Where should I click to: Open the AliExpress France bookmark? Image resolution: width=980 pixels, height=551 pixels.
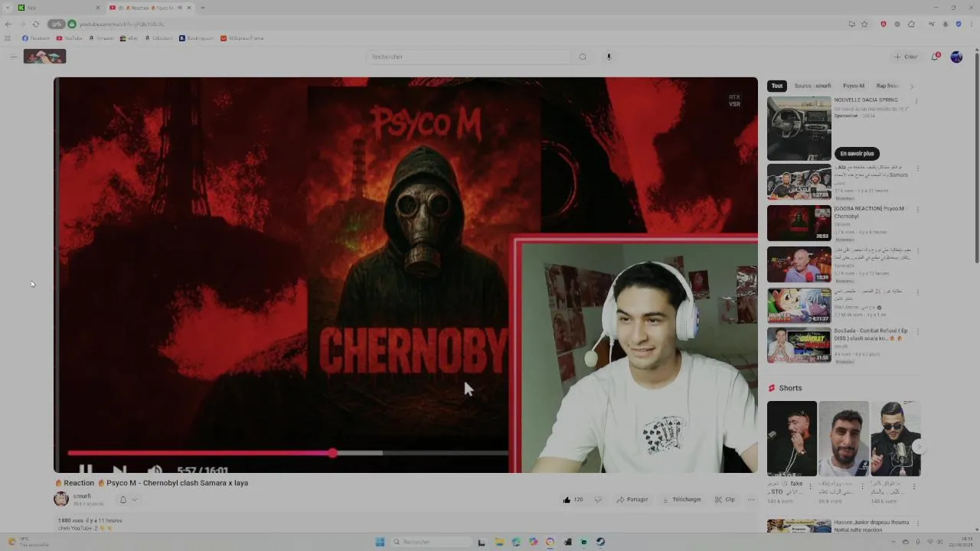(242, 37)
